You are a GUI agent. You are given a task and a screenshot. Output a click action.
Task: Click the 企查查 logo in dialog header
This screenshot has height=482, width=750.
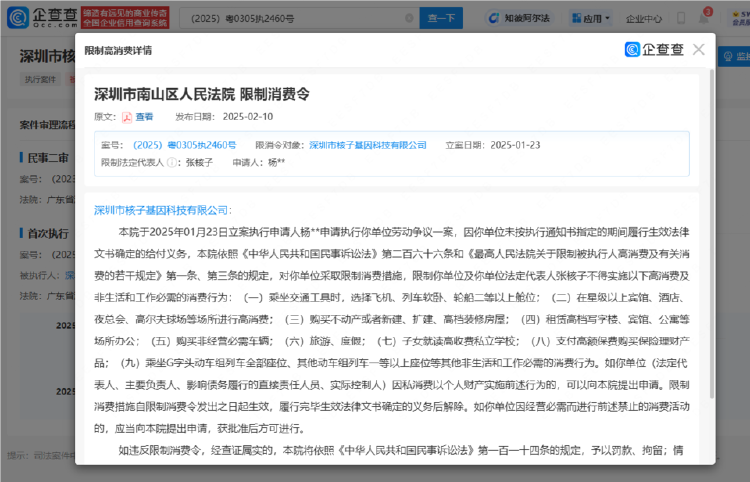coord(654,49)
